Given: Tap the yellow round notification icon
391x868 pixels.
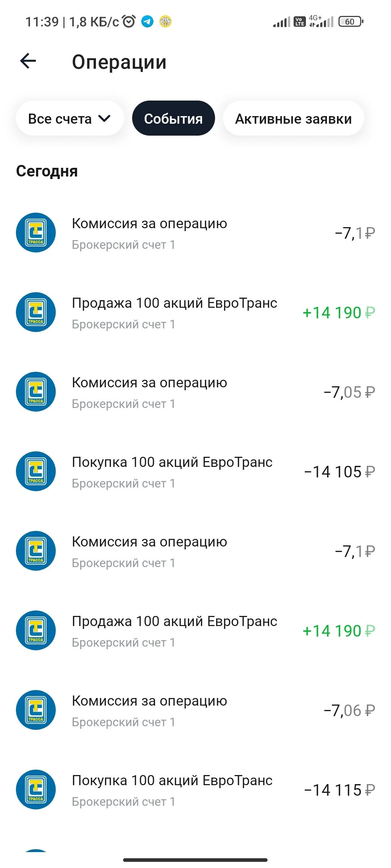Looking at the screenshot, I should tap(165, 22).
